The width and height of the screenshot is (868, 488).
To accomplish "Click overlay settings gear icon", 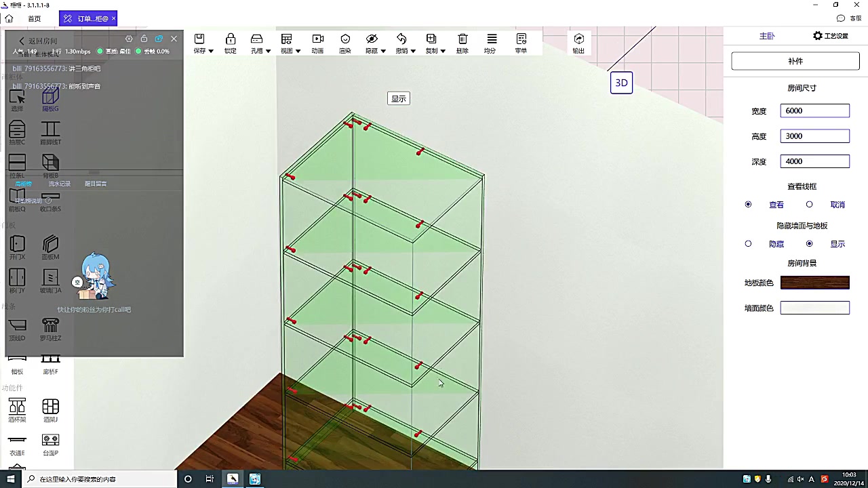I will (x=129, y=39).
